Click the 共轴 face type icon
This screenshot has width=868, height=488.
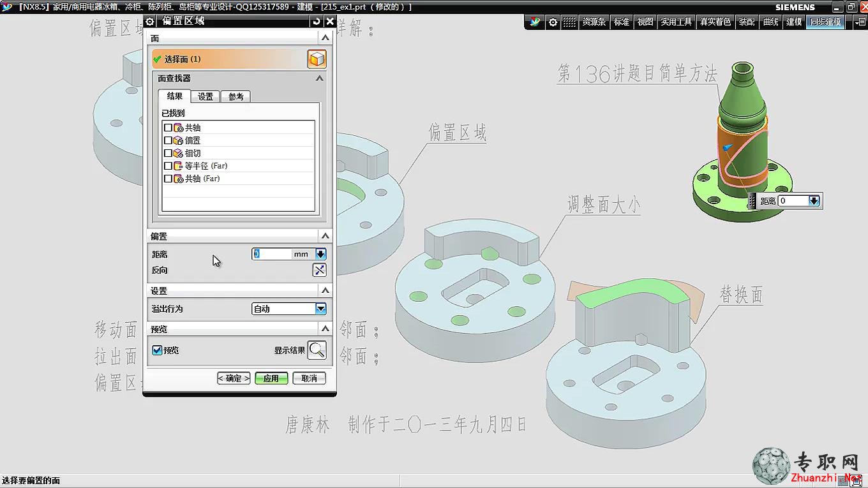coord(179,128)
